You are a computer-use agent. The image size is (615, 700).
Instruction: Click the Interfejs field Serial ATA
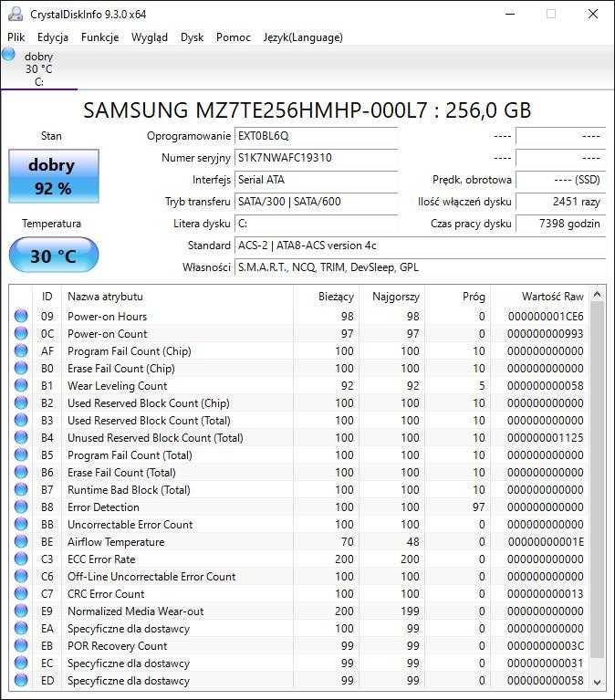(x=317, y=180)
